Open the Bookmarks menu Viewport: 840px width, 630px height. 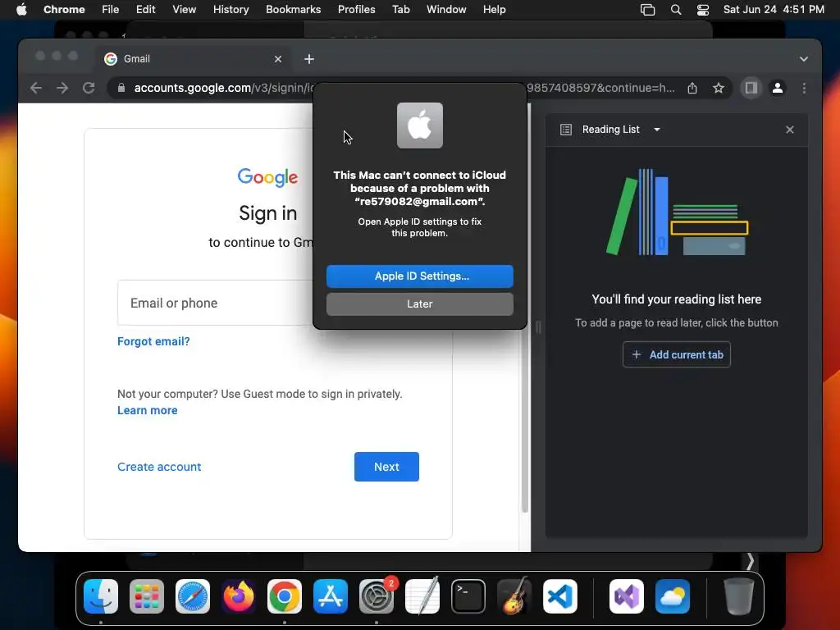point(294,10)
